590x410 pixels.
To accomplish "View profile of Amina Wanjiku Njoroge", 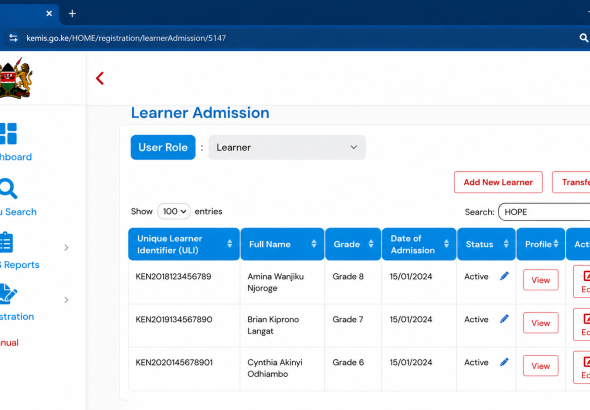I will [x=541, y=280].
